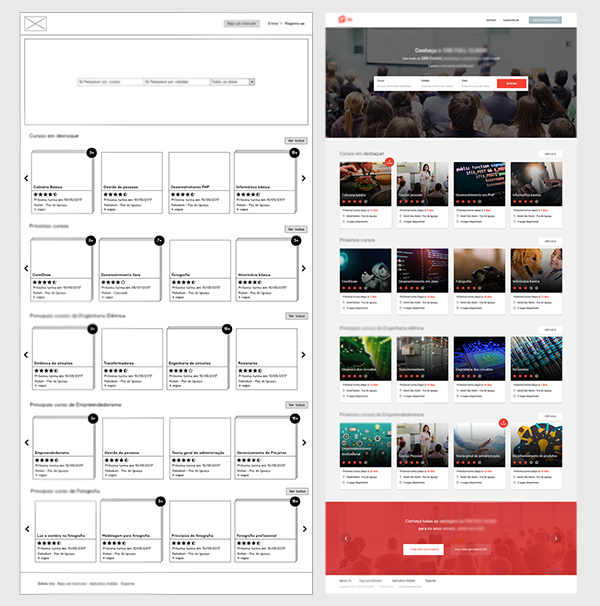Click previous arrow on red banner in mockup
600x606 pixels.
(346, 538)
